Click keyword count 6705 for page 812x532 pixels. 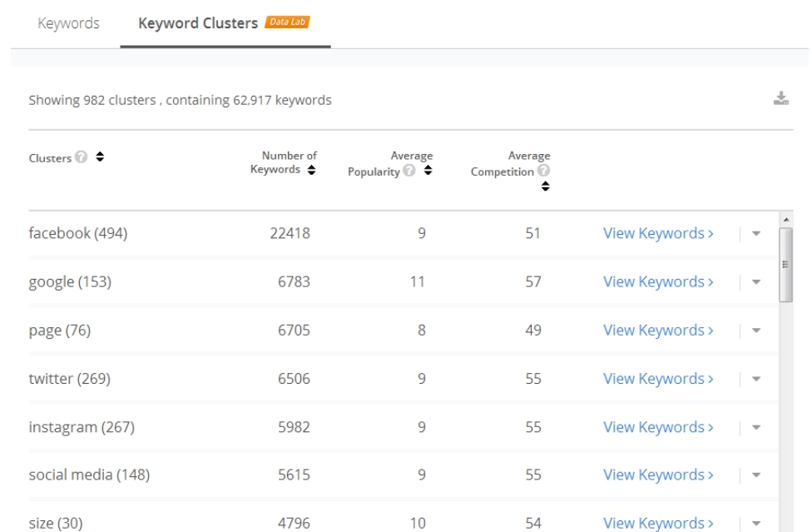point(294,330)
